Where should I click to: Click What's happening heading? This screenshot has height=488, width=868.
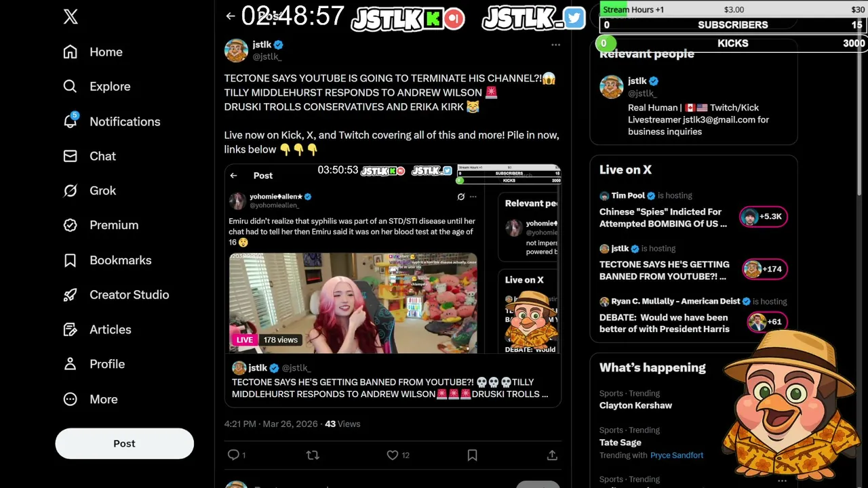(x=652, y=367)
